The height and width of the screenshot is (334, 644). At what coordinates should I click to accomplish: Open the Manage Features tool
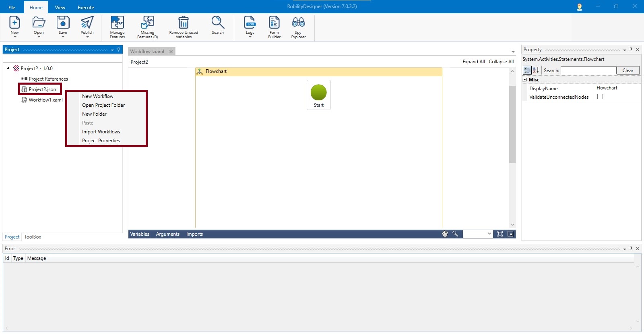click(117, 23)
